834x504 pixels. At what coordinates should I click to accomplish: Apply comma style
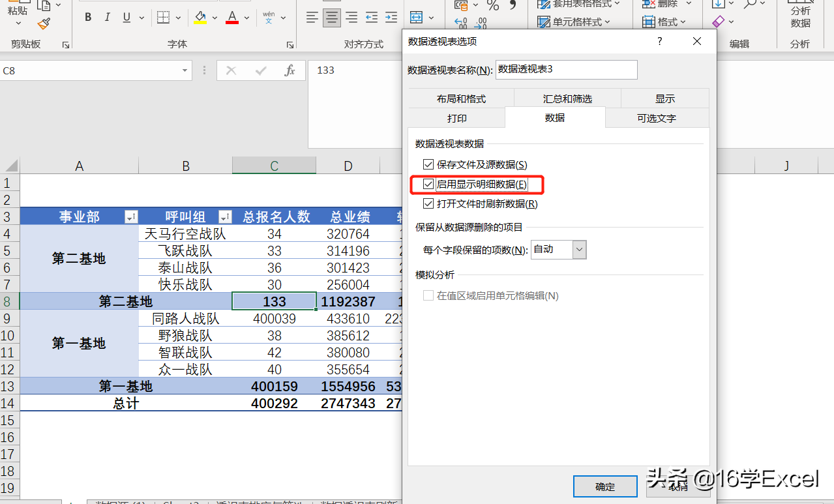coord(513,6)
